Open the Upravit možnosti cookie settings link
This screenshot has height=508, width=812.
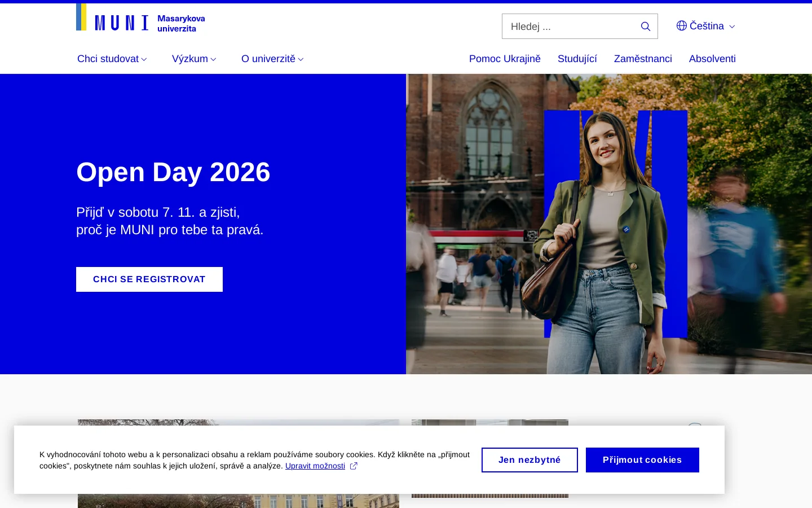[x=315, y=466]
